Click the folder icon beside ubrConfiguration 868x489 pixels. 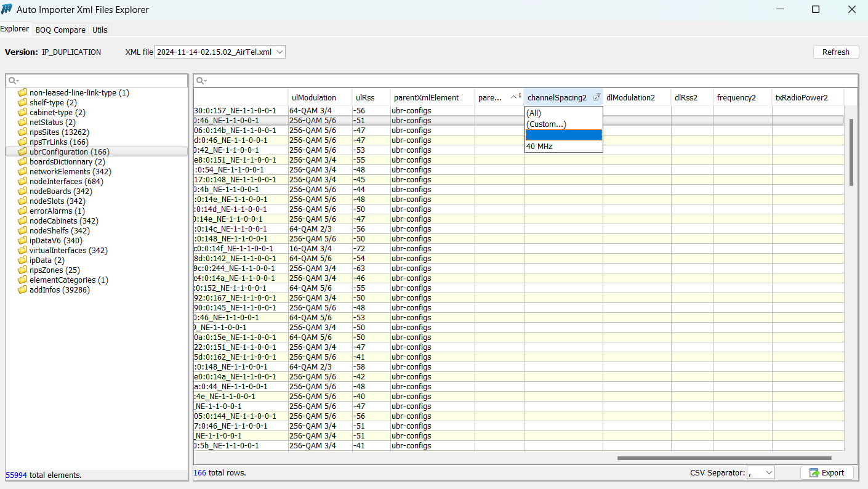(22, 152)
